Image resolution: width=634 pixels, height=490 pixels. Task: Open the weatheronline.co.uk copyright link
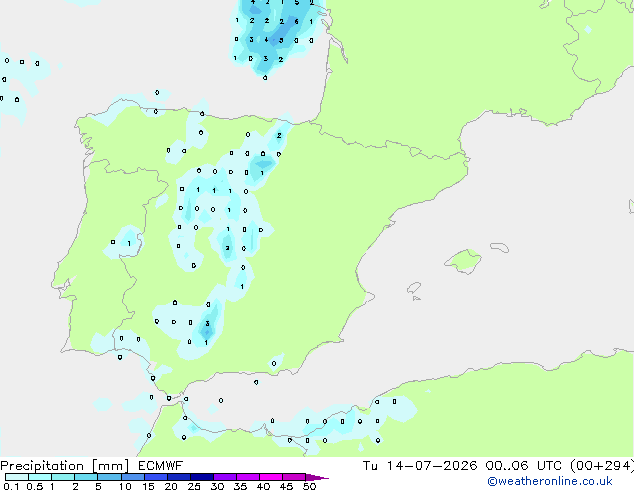(x=550, y=481)
